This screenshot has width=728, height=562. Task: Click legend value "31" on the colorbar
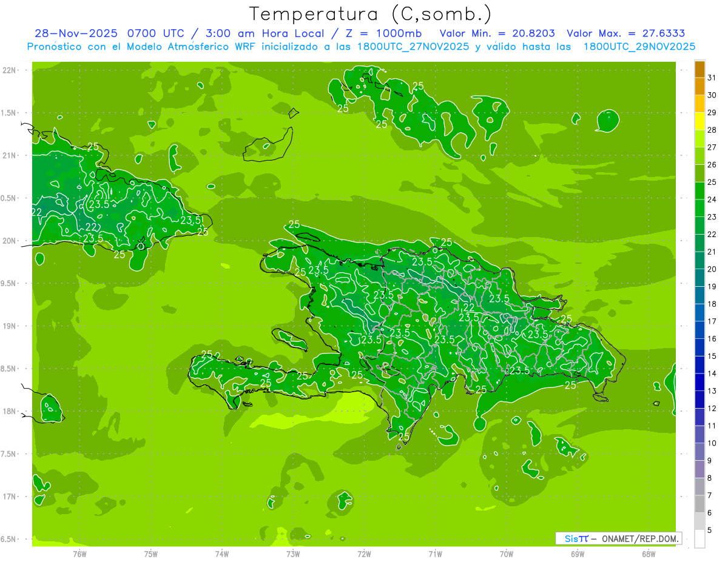pyautogui.click(x=712, y=78)
